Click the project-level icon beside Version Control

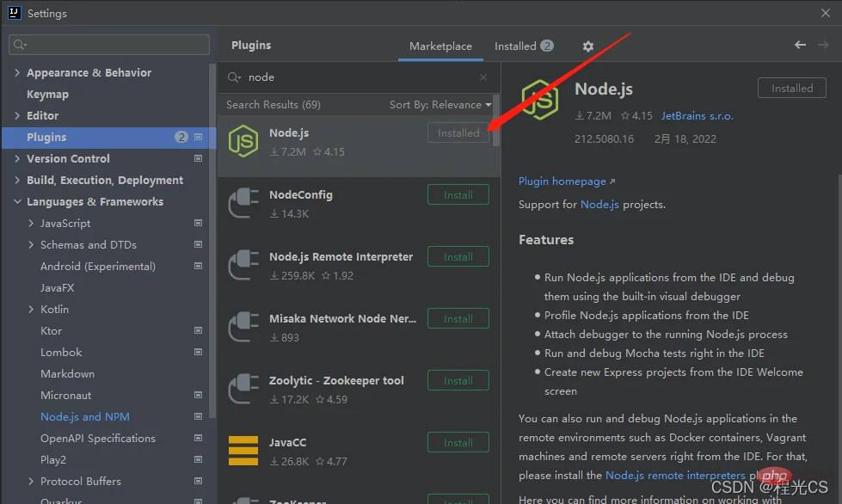(x=198, y=158)
